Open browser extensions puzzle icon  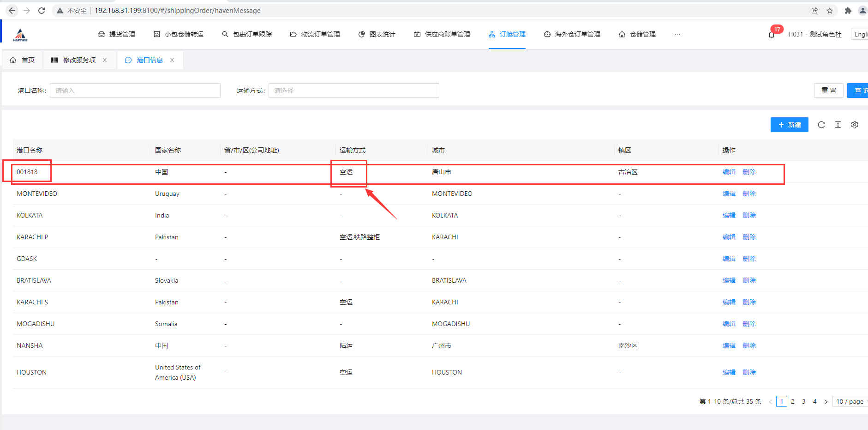tap(848, 11)
